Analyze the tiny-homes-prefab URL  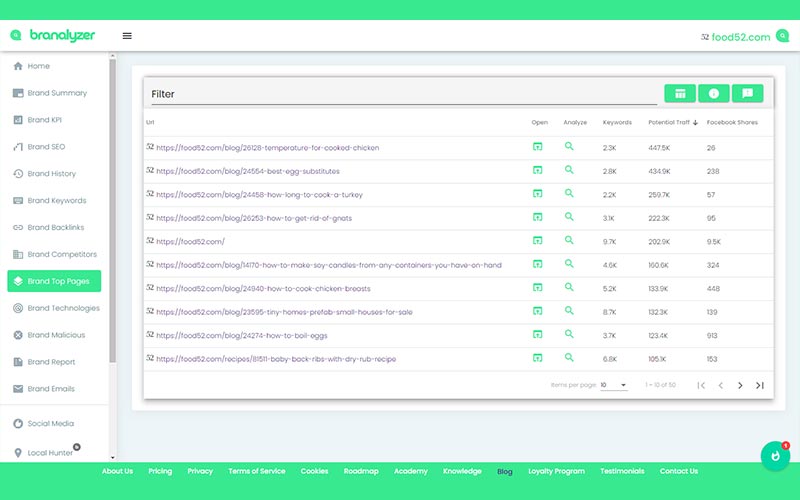(569, 311)
